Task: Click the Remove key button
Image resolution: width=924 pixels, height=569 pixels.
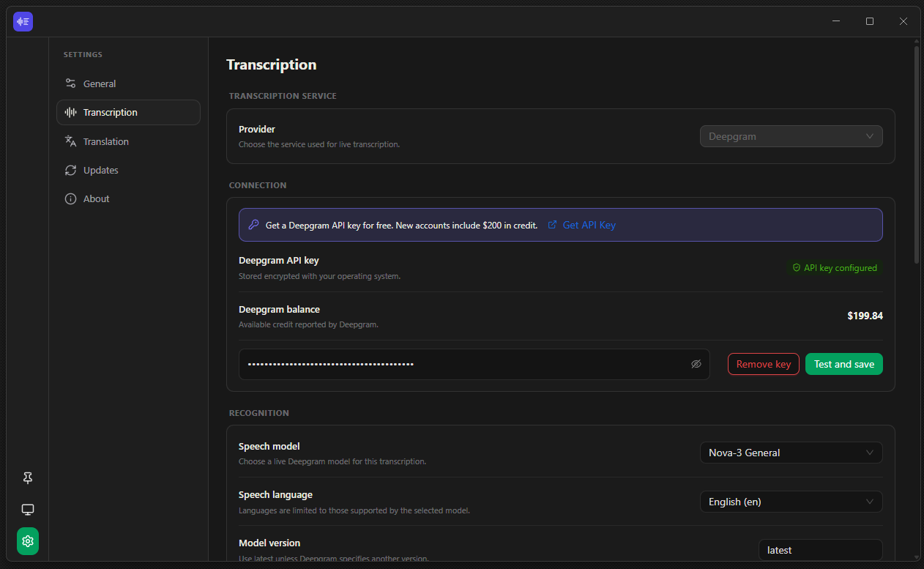Action: tap(764, 364)
